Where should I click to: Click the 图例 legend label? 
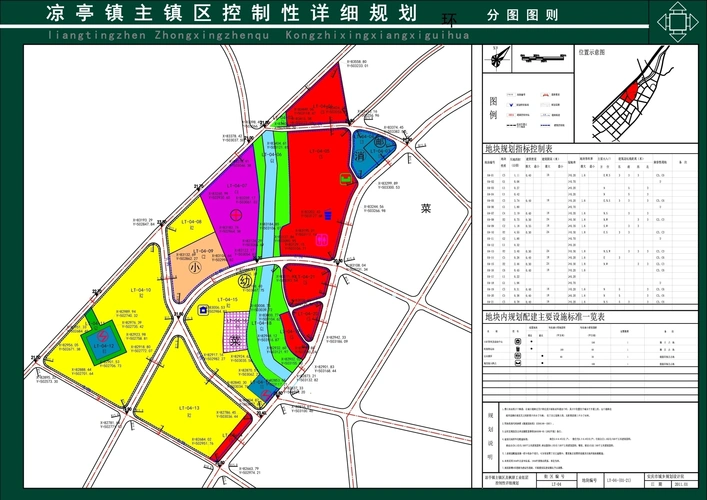pyautogui.click(x=492, y=108)
